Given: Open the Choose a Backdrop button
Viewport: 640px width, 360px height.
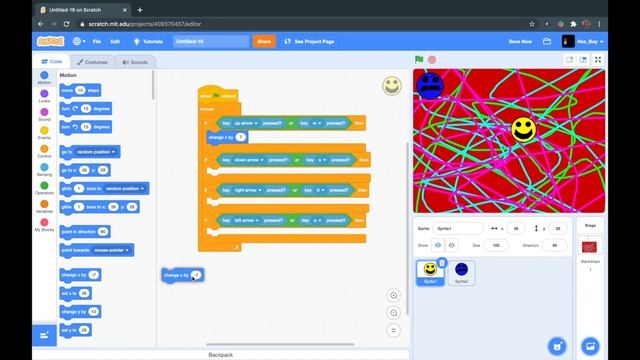Looking at the screenshot, I should (x=590, y=347).
